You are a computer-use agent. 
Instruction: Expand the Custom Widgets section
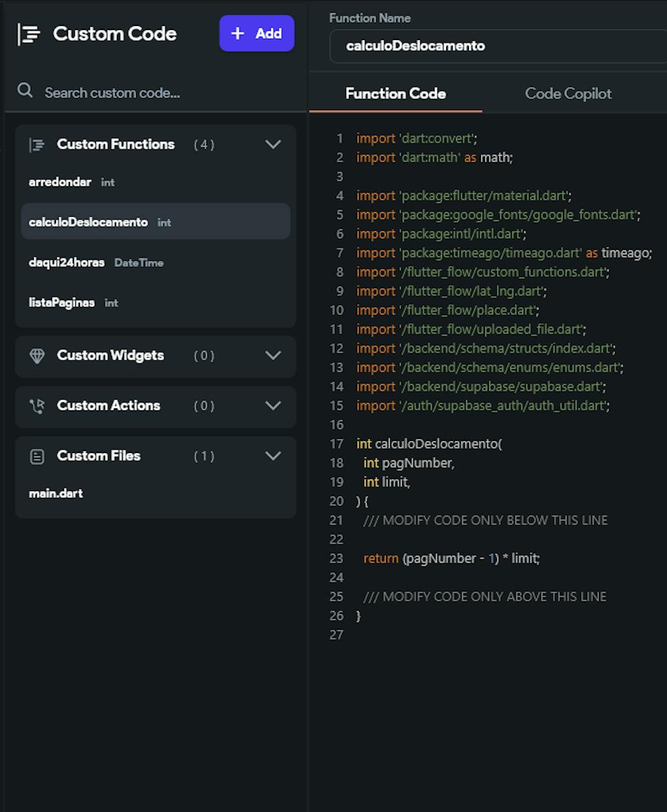tap(273, 356)
